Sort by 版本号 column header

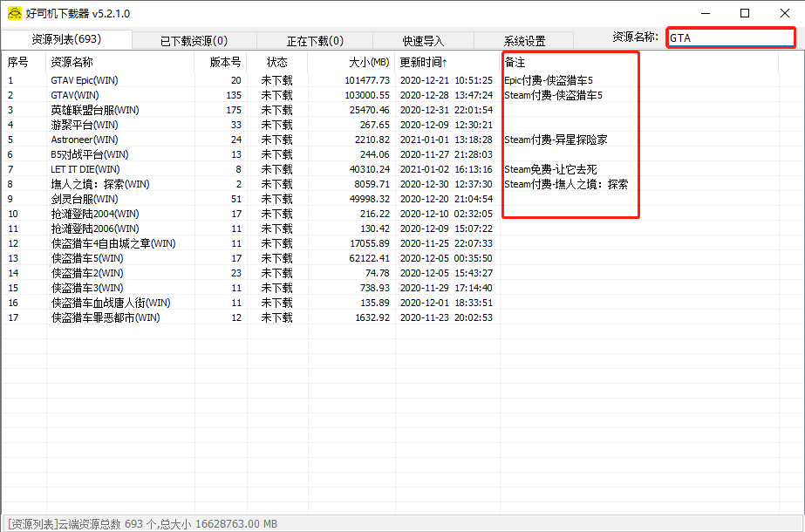[x=221, y=62]
